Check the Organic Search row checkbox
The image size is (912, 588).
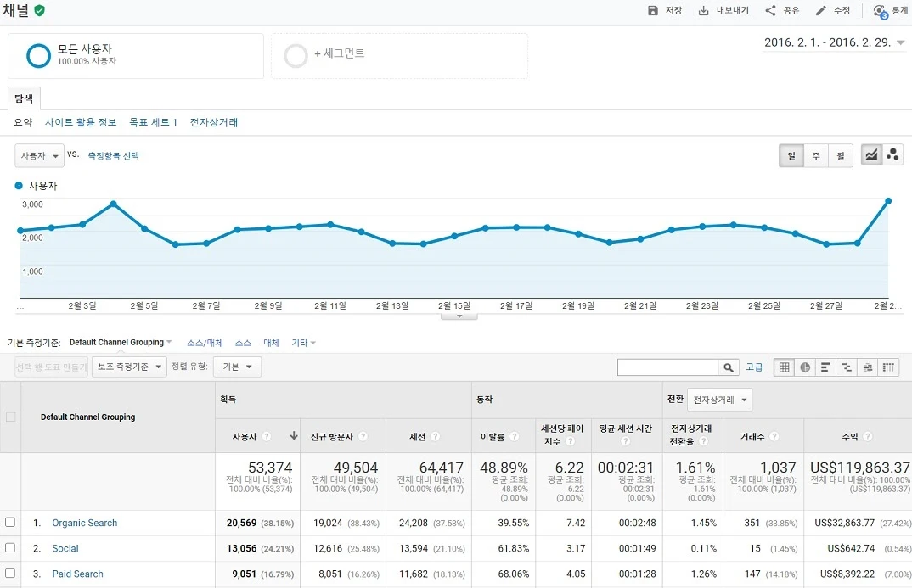pyautogui.click(x=10, y=523)
